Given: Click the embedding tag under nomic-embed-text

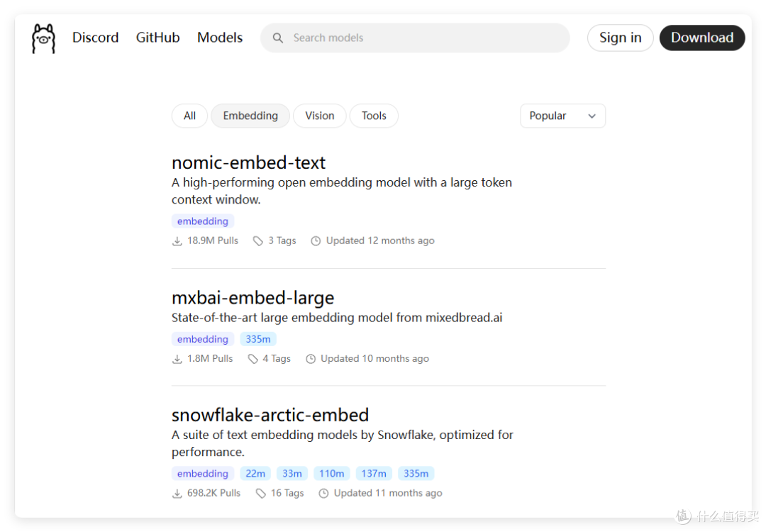Looking at the screenshot, I should pyautogui.click(x=203, y=221).
